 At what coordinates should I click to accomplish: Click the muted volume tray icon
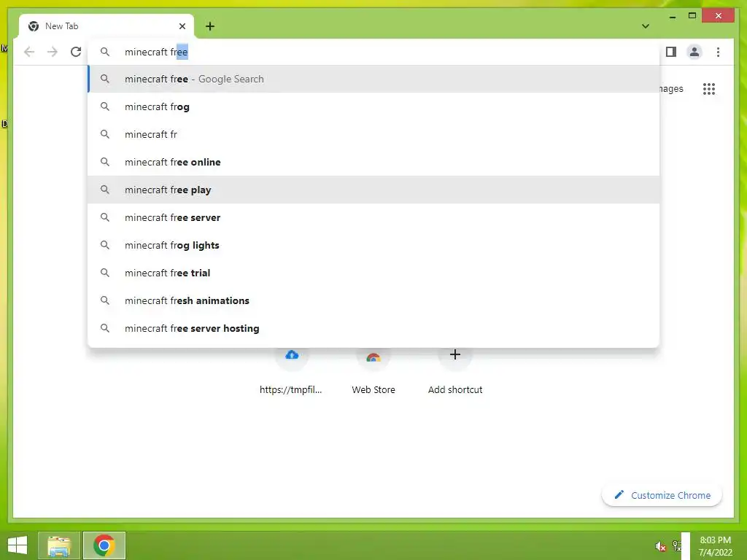tap(659, 545)
